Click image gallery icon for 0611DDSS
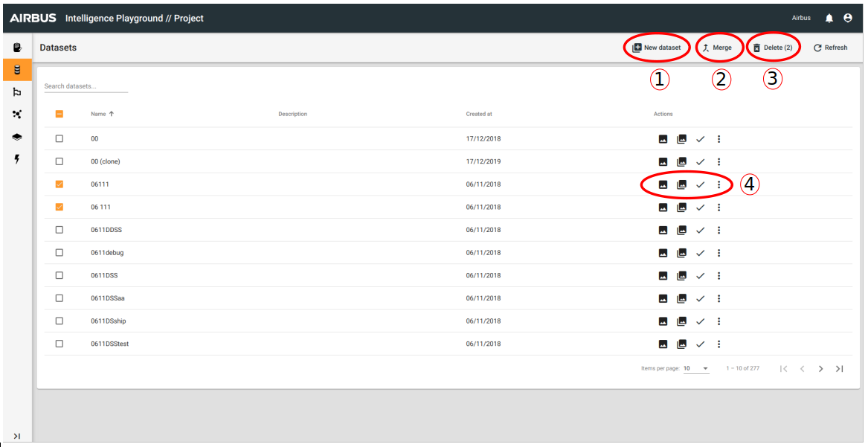 tap(681, 230)
